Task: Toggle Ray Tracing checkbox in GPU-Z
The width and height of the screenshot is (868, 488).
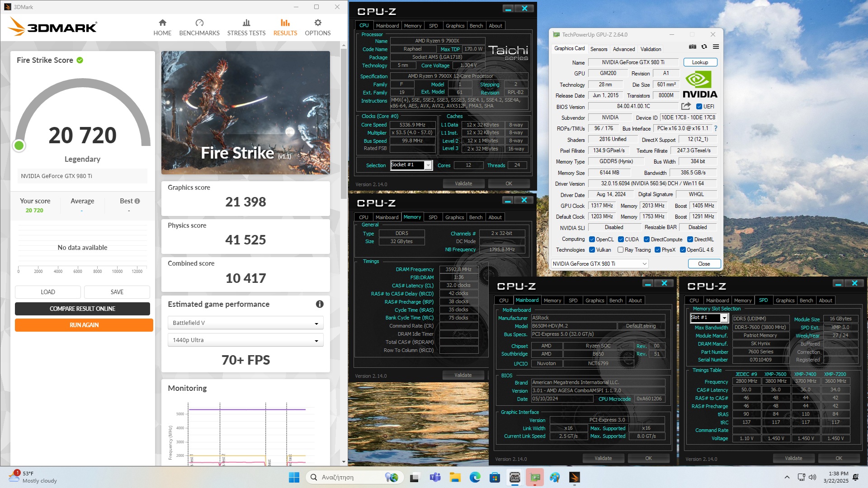Action: [620, 250]
